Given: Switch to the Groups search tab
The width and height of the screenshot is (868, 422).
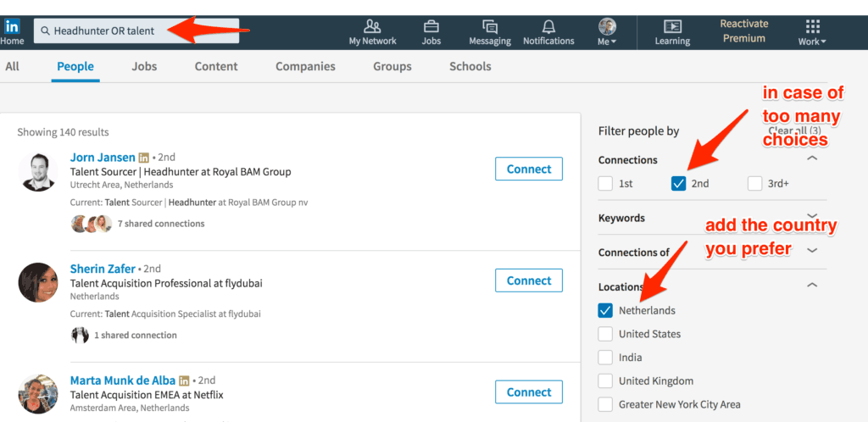Looking at the screenshot, I should coord(392,66).
